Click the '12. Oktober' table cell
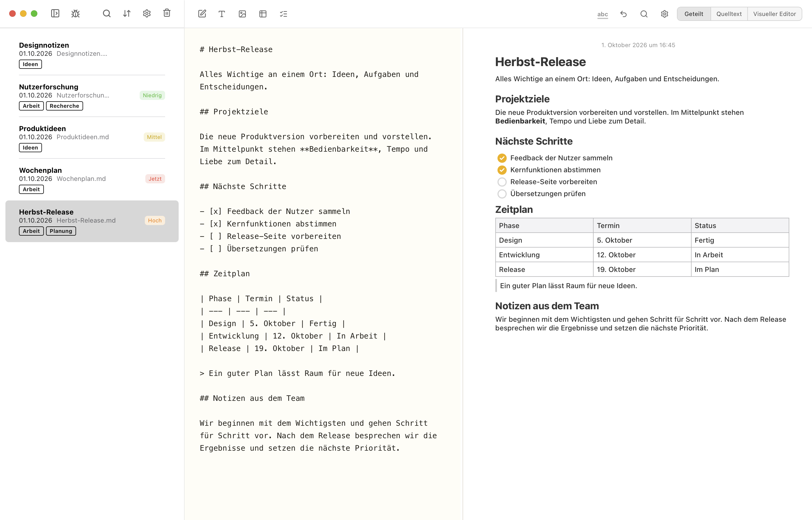This screenshot has width=812, height=520. tap(642, 255)
